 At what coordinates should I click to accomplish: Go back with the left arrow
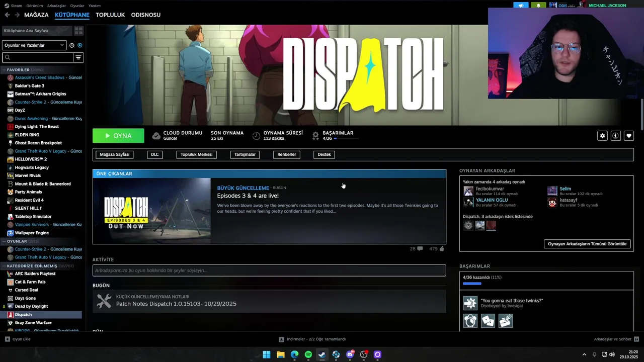pyautogui.click(x=7, y=15)
